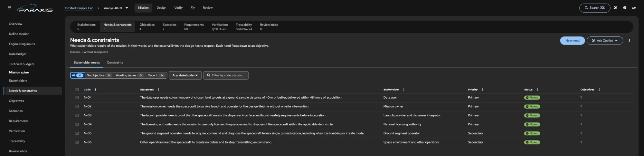This screenshot has width=644, height=156.
Task: Open the Search ⌘K button
Action: (x=594, y=8)
